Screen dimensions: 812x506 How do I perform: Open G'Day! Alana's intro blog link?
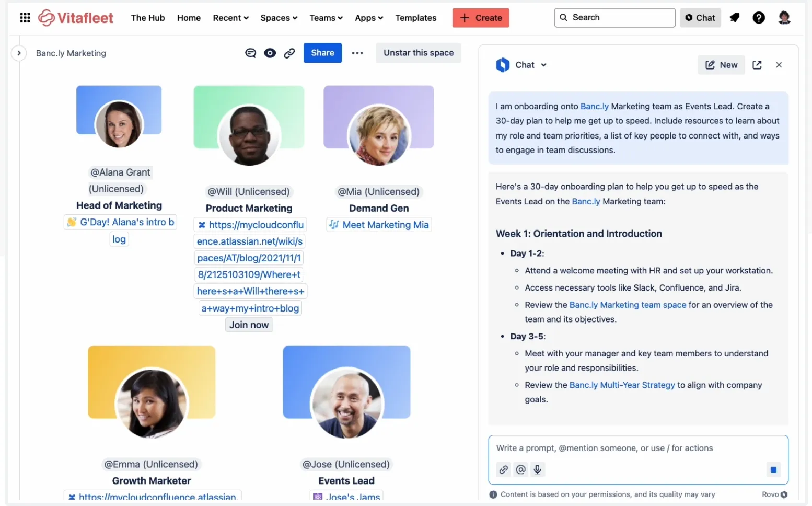tap(120, 231)
